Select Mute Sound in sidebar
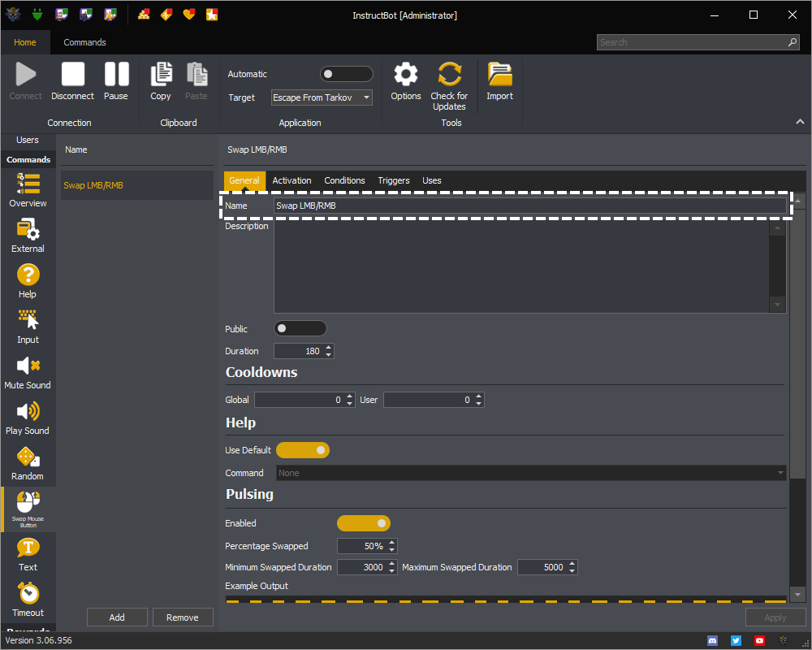The height and width of the screenshot is (650, 812). pos(28,372)
